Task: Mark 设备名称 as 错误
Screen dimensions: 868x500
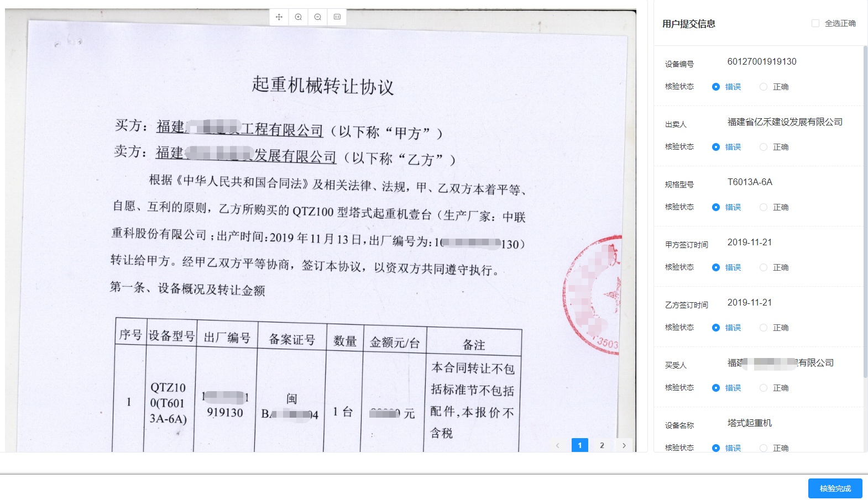Action: 716,448
